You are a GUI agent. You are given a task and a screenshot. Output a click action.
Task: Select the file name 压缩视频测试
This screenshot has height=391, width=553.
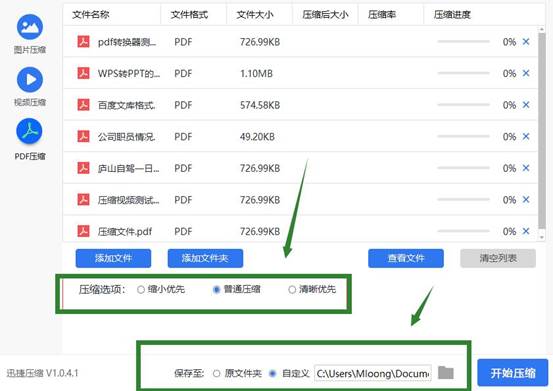click(128, 200)
